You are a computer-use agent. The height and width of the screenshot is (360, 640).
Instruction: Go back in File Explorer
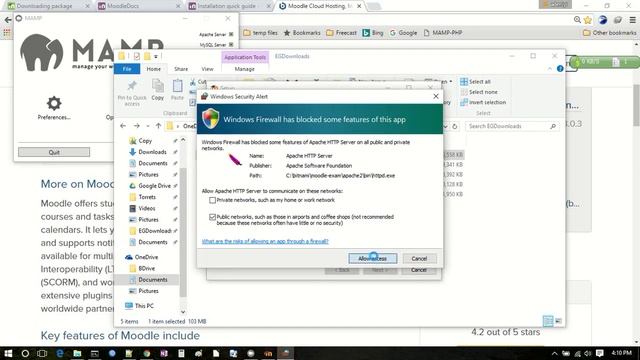point(123,126)
